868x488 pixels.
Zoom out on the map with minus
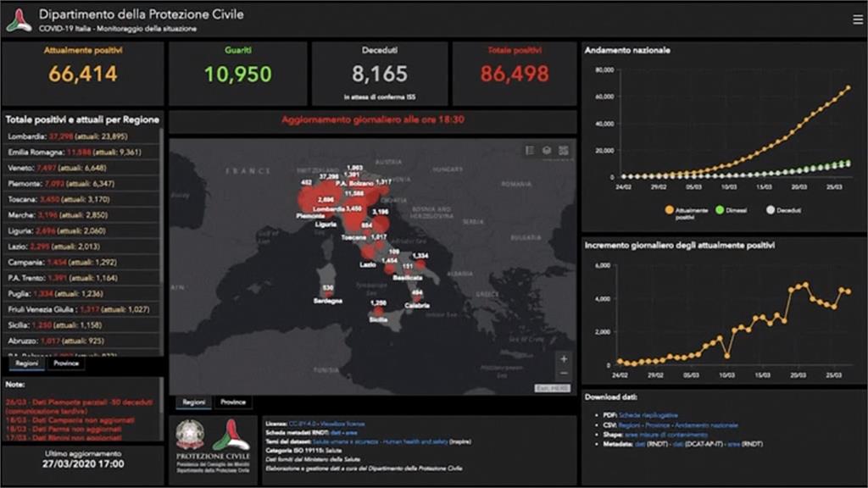564,374
